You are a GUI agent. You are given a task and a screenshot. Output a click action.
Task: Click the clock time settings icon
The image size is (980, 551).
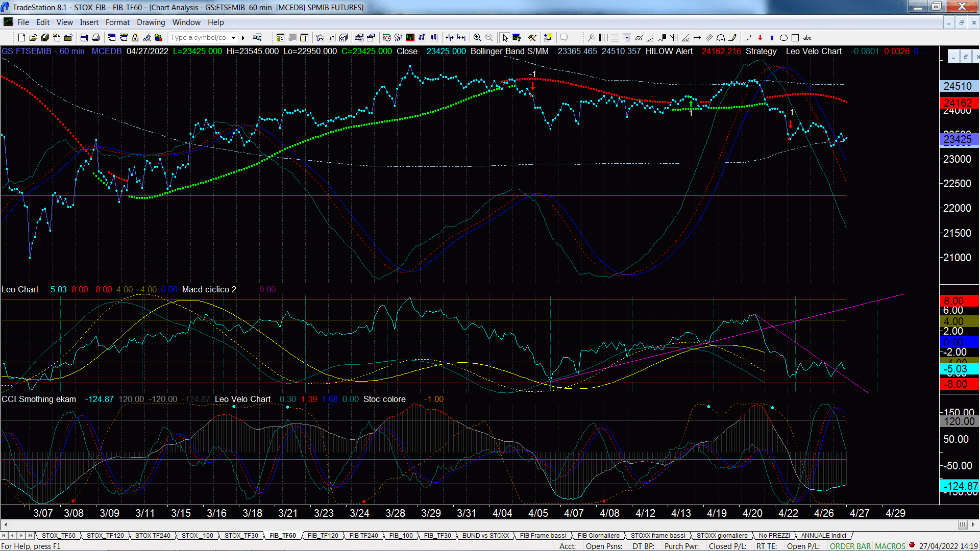point(386,38)
